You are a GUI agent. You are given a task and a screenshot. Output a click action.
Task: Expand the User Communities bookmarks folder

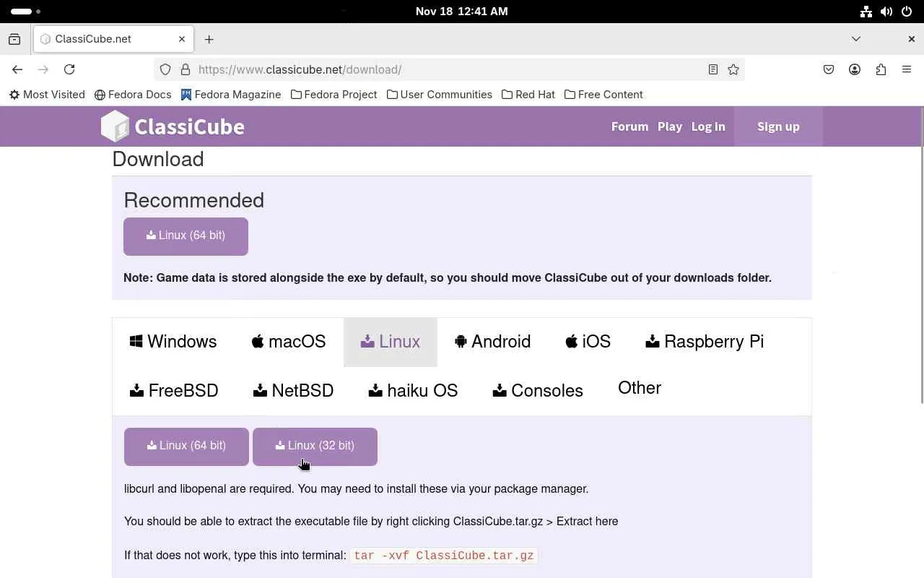click(440, 95)
